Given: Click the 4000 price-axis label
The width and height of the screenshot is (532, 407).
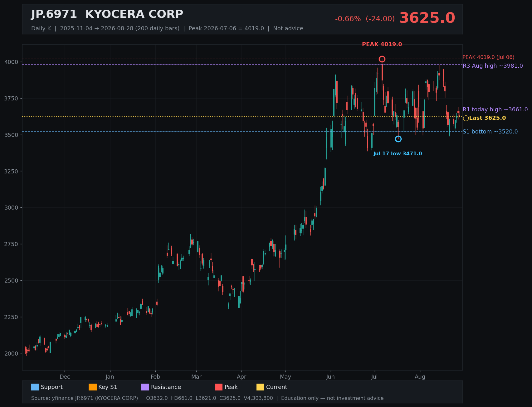Looking at the screenshot, I should 11,62.
